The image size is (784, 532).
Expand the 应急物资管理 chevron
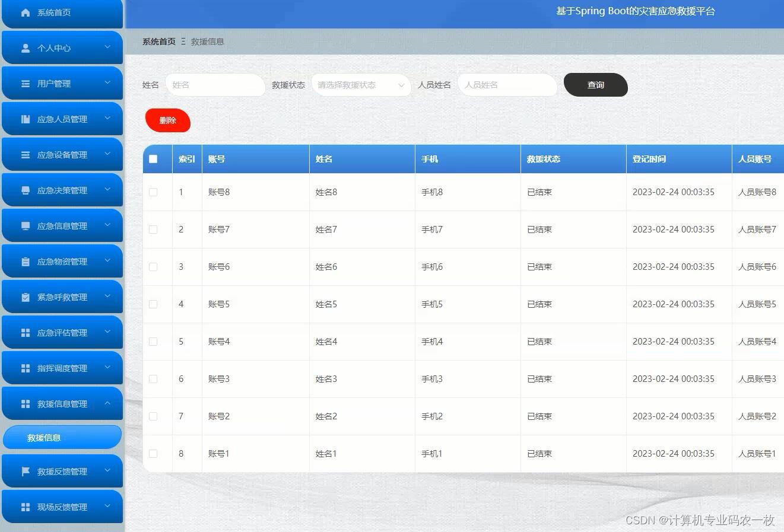tap(107, 260)
